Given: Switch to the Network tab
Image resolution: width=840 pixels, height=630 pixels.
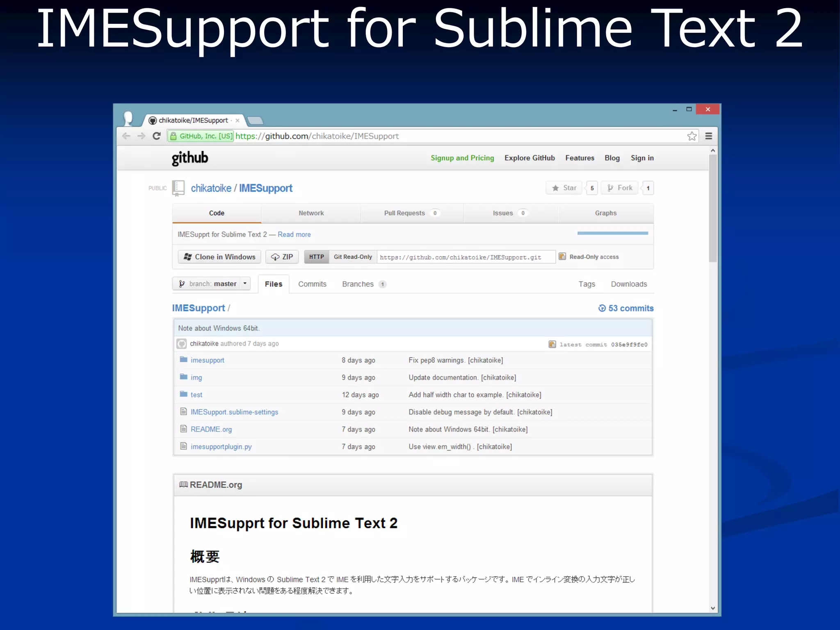Looking at the screenshot, I should click(311, 213).
